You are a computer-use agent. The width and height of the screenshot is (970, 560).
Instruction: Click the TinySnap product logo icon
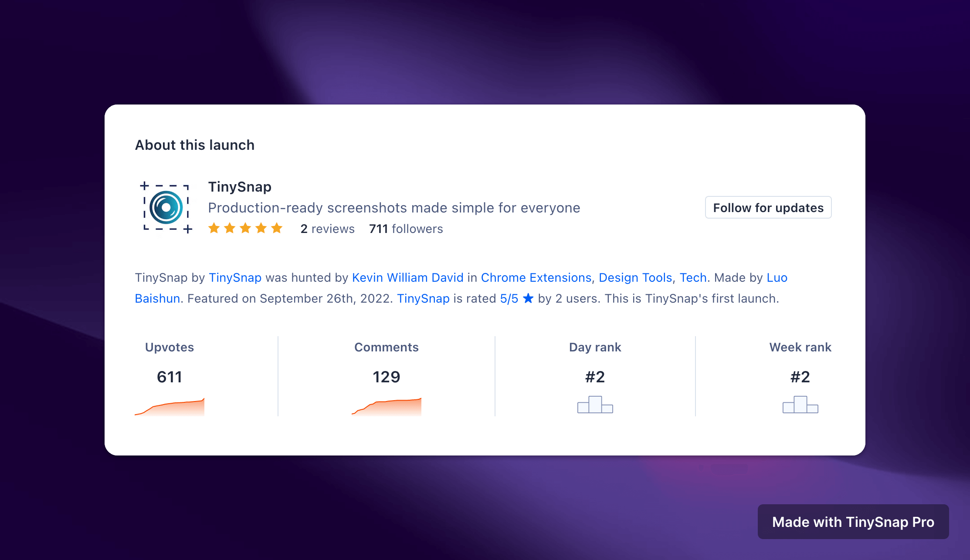[167, 207]
